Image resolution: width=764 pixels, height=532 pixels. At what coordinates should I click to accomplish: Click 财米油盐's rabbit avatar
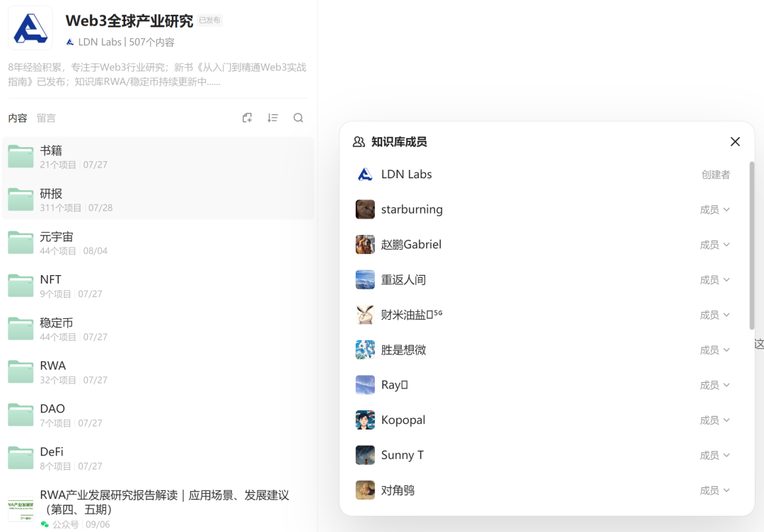coord(365,315)
